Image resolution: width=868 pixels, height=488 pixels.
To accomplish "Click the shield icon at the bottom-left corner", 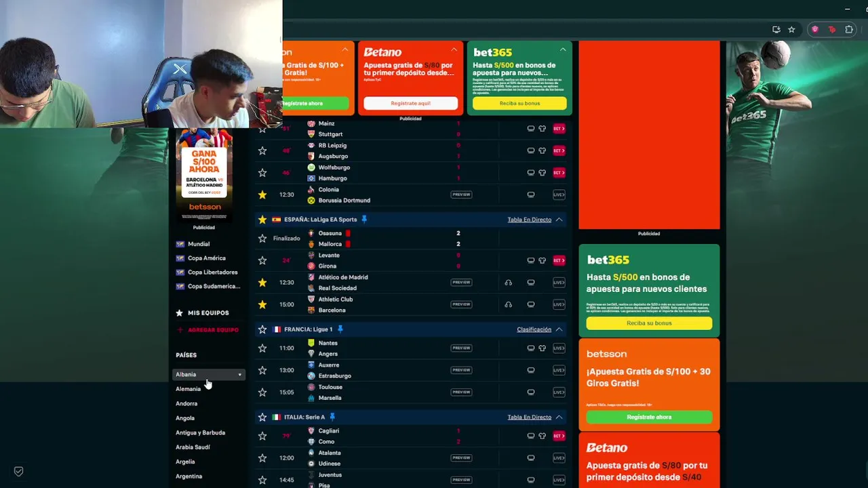I will (19, 471).
